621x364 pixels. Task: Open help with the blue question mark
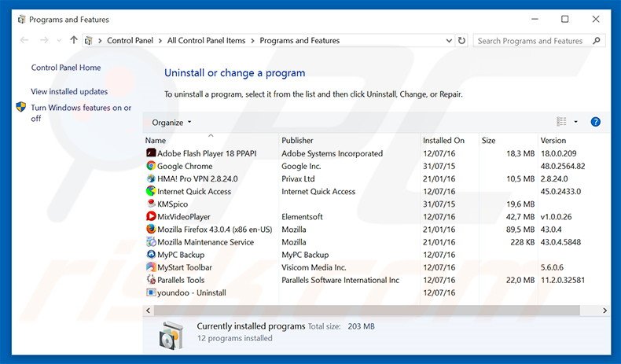click(595, 122)
